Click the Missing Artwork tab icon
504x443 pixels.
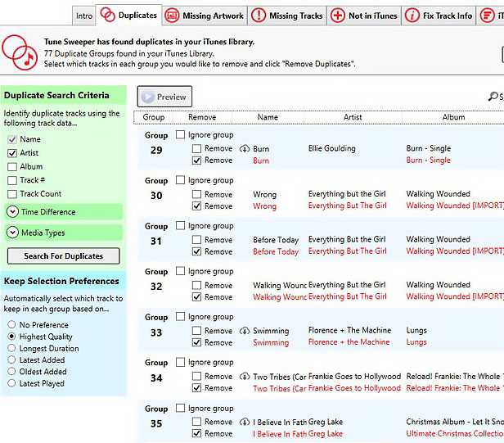click(x=172, y=16)
